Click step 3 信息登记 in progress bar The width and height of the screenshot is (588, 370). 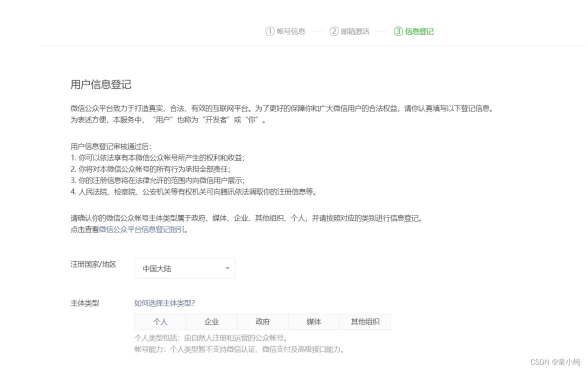413,31
